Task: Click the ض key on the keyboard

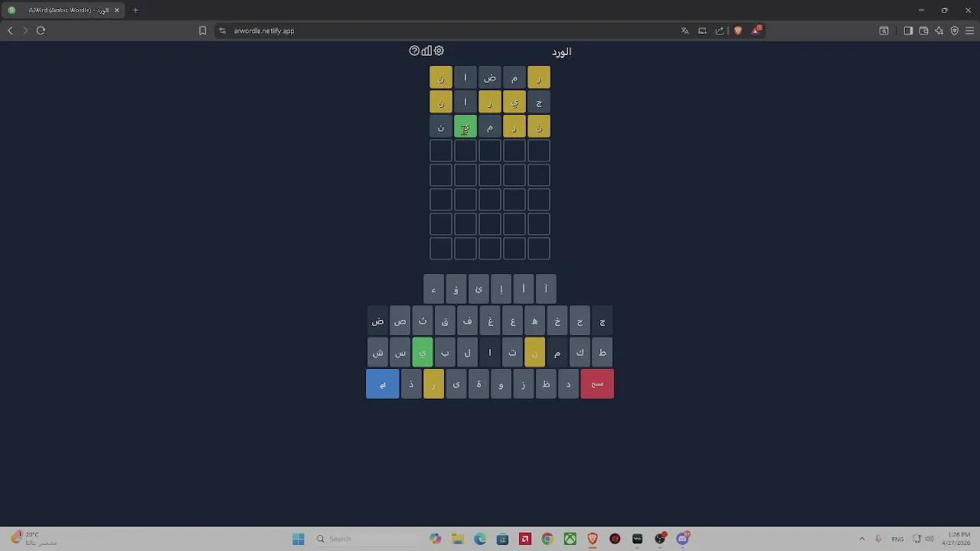Action: click(377, 321)
